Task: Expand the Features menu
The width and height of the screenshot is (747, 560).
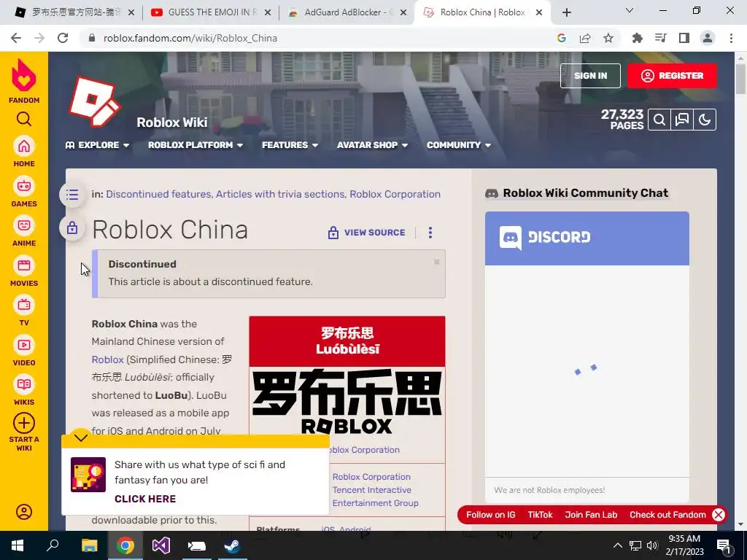Action: 290,145
